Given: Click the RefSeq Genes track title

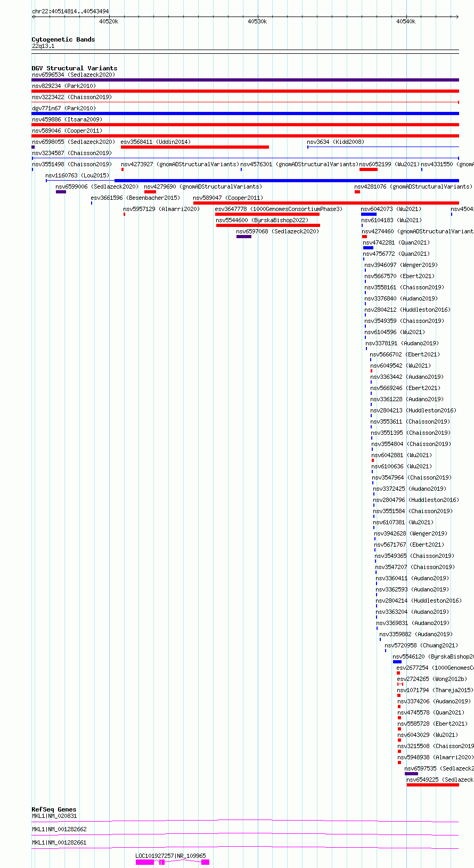Looking at the screenshot, I should click(54, 809).
